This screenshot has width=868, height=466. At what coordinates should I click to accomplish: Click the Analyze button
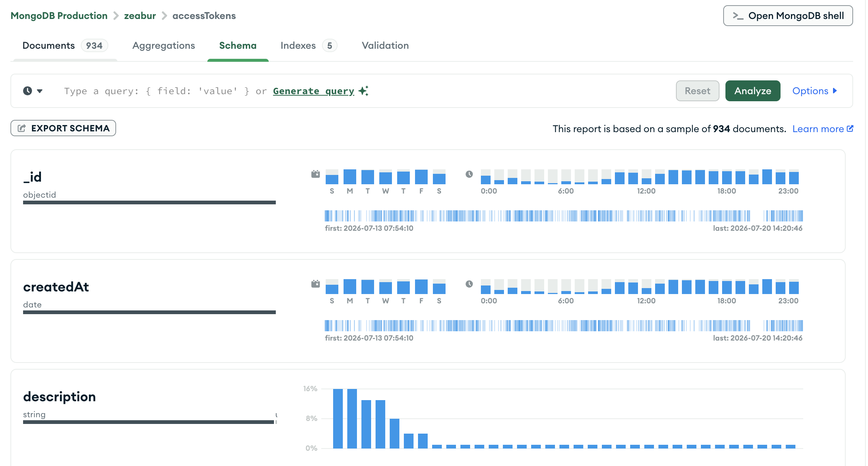click(x=753, y=91)
